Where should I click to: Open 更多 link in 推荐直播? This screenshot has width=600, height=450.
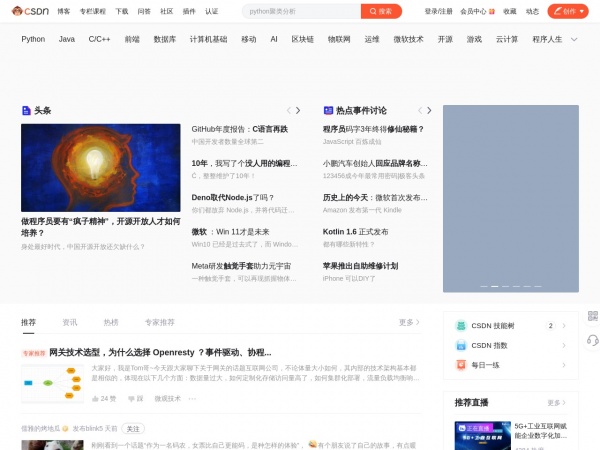[556, 403]
